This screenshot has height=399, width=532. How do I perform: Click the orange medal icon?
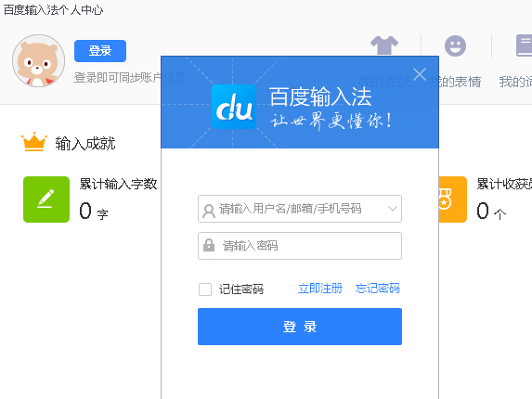pyautogui.click(x=452, y=199)
